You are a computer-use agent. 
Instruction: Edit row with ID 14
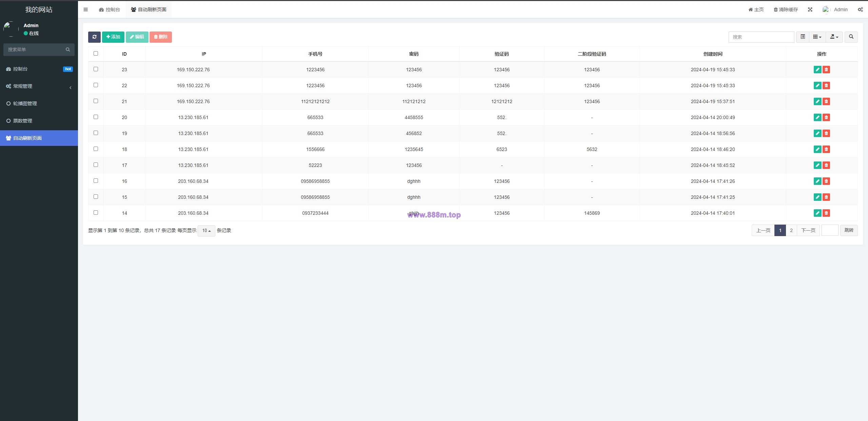pos(817,213)
